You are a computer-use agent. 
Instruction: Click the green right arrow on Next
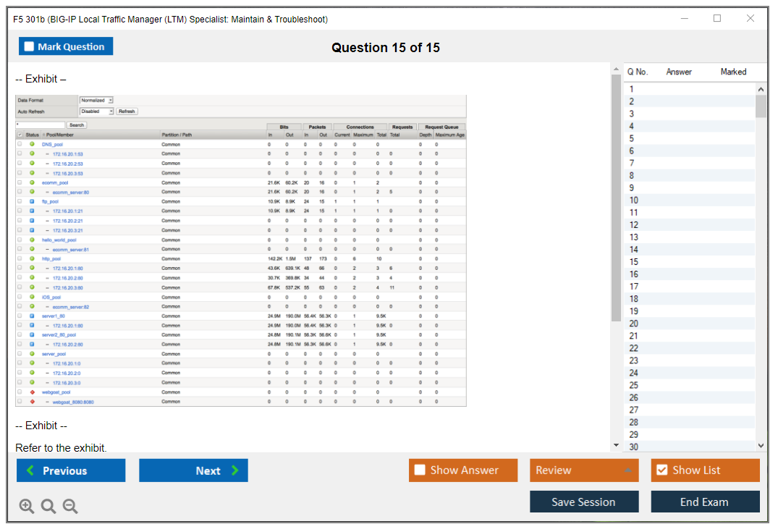234,470
